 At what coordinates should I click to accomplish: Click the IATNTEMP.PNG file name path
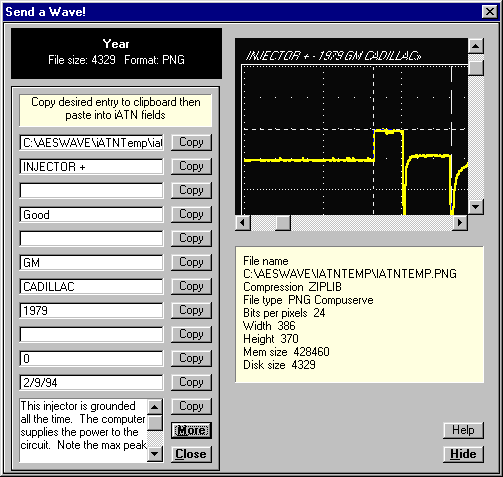click(350, 274)
